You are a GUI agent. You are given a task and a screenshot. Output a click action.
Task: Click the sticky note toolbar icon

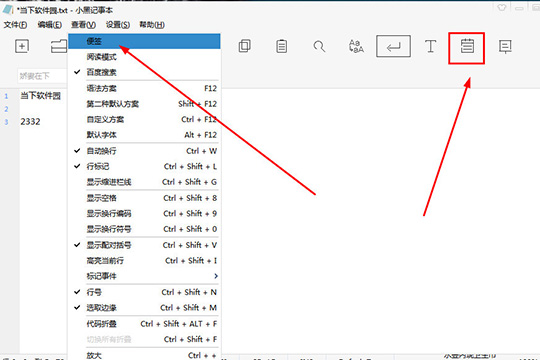pyautogui.click(x=467, y=46)
